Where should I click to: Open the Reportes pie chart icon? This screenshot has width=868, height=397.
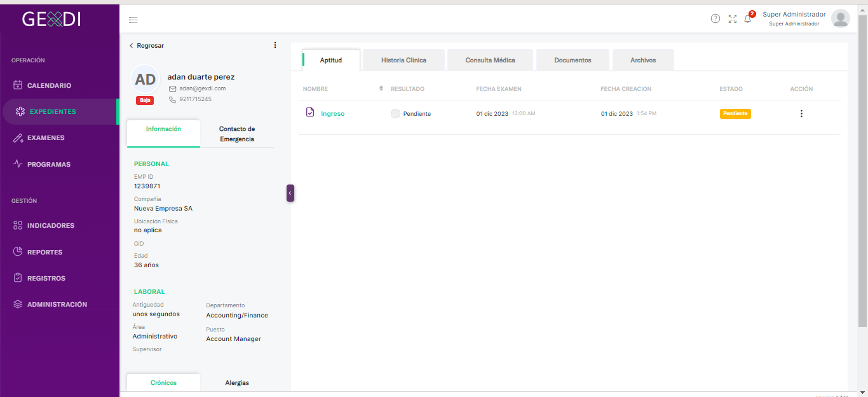18,252
